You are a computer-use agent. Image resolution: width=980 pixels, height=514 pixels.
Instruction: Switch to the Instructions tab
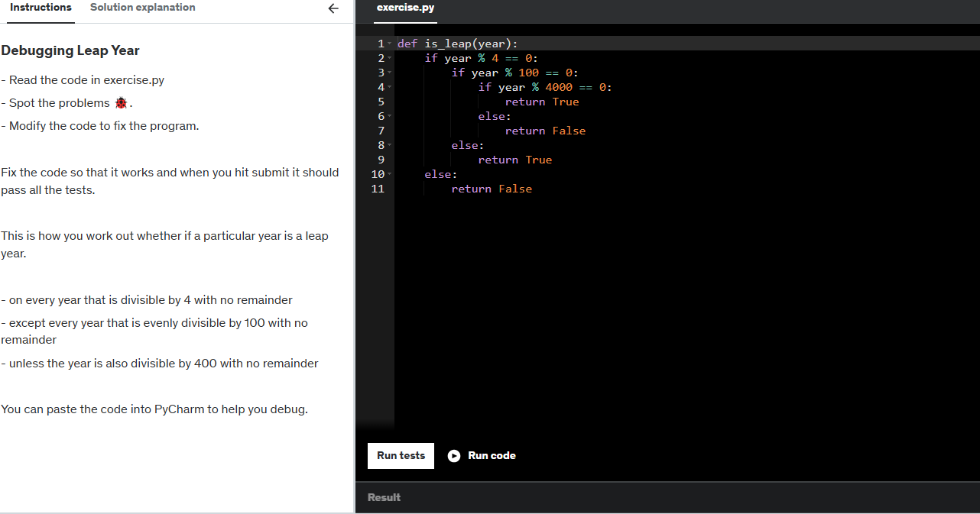[41, 8]
